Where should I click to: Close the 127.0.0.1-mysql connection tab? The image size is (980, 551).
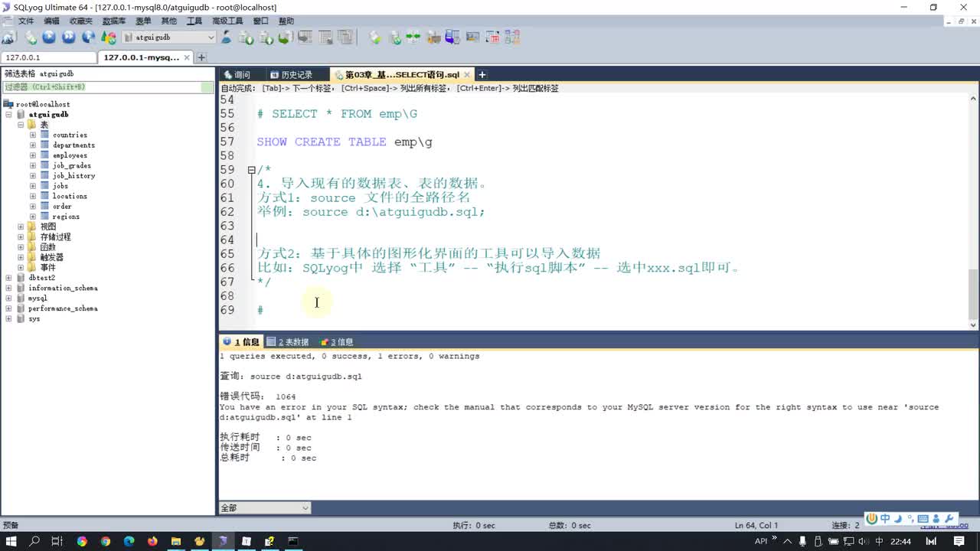(186, 57)
